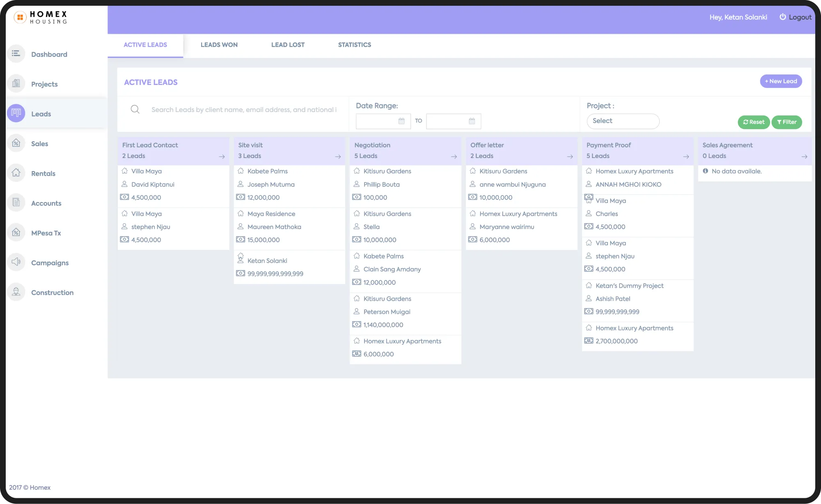Viewport: 821px width, 504px height.
Task: Open end date calendar icon
Action: coord(472,121)
